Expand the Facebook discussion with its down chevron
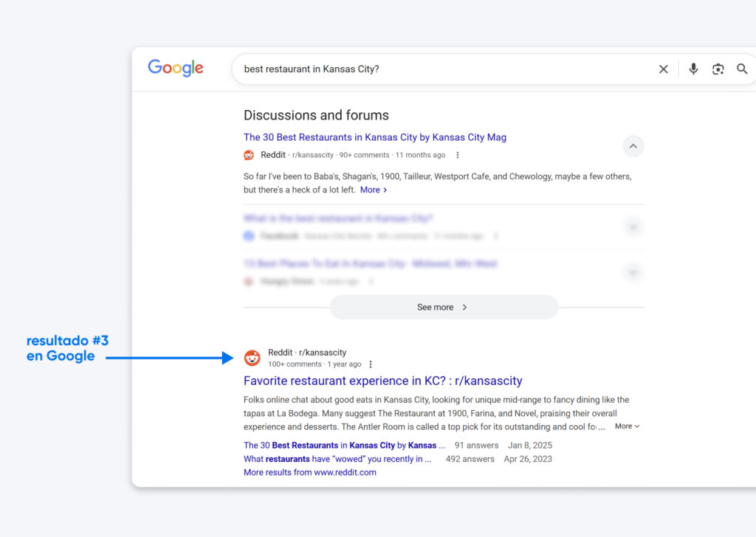The image size is (756, 537). [x=633, y=227]
